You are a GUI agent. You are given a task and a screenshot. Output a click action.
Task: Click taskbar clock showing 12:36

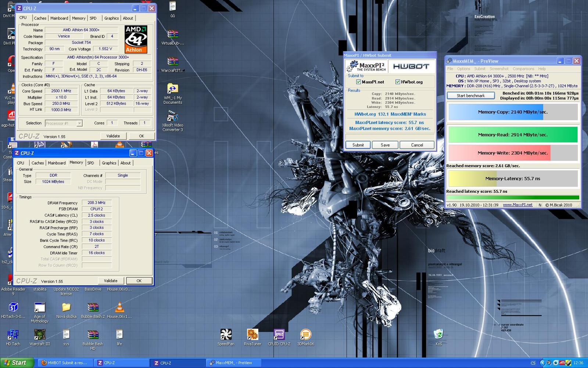(578, 363)
